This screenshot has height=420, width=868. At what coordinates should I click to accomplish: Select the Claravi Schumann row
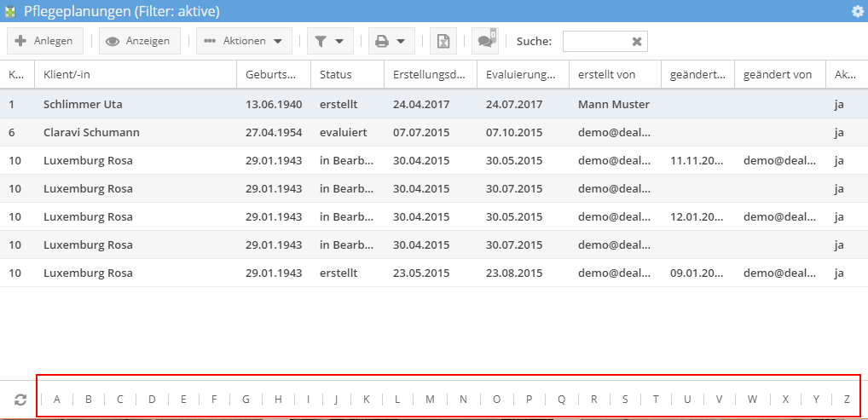pos(91,132)
